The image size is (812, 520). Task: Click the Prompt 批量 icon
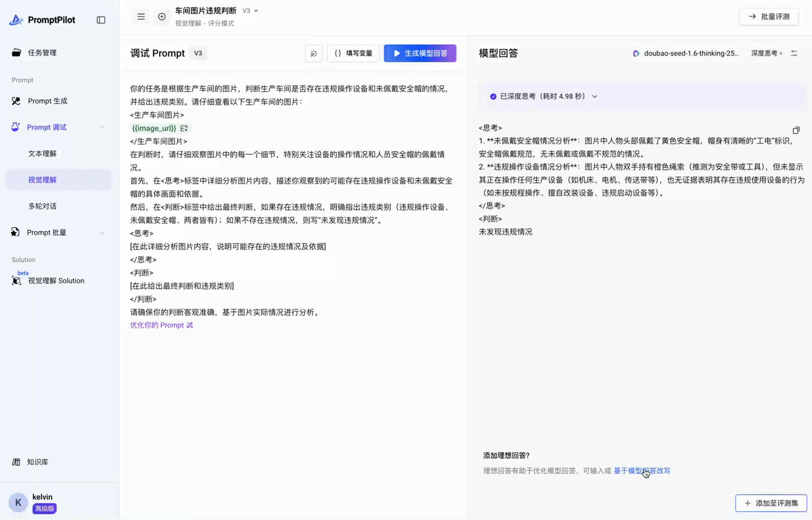coord(15,232)
